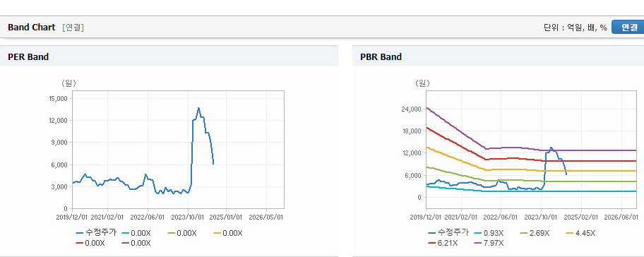
Task: Click the [연결] label beside Band Chart
Action: click(x=73, y=28)
